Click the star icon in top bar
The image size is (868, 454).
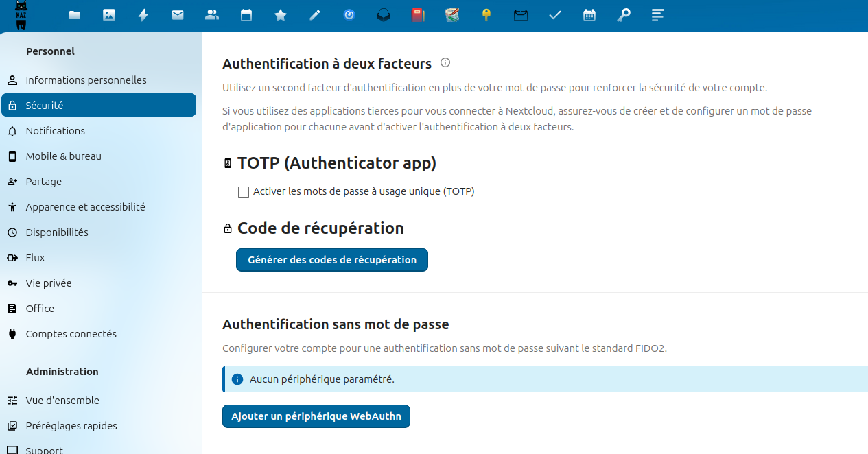tap(281, 15)
